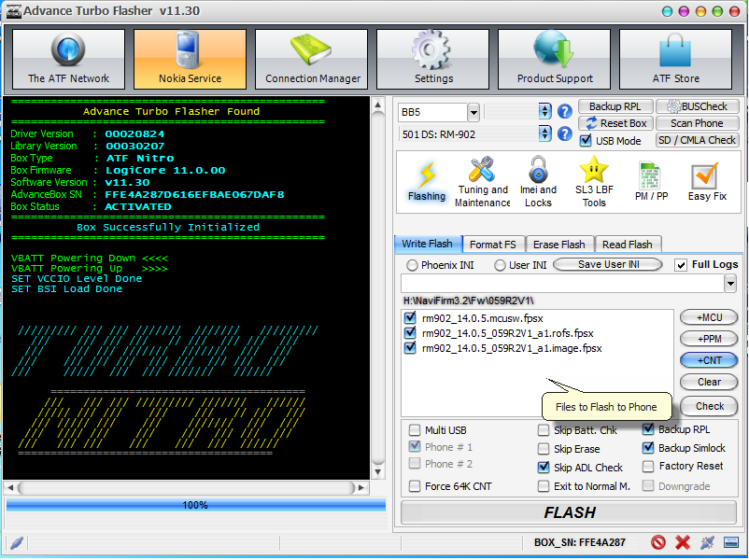The width and height of the screenshot is (749, 560).
Task: Select the Nokia Service module
Action: [x=190, y=59]
